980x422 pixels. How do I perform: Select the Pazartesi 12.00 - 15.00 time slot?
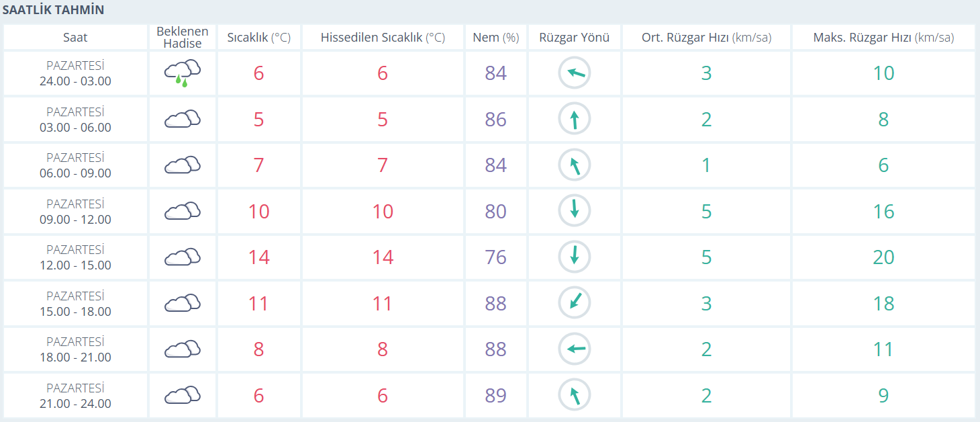pos(75,257)
